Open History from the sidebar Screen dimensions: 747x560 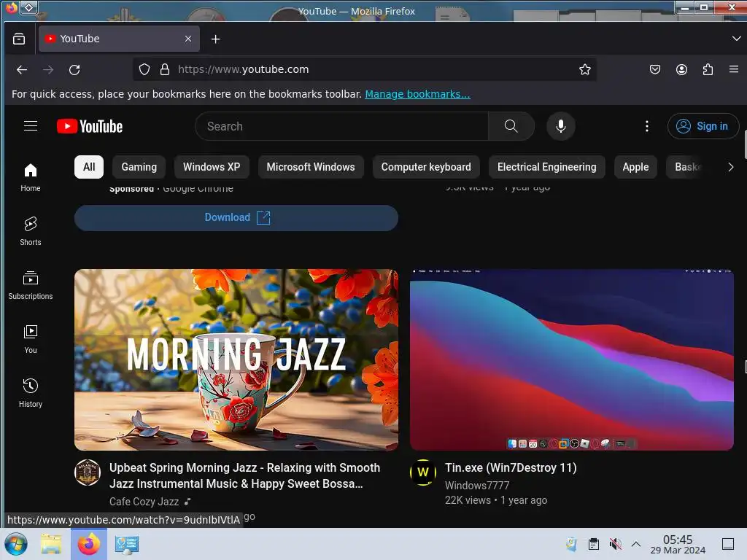(31, 393)
